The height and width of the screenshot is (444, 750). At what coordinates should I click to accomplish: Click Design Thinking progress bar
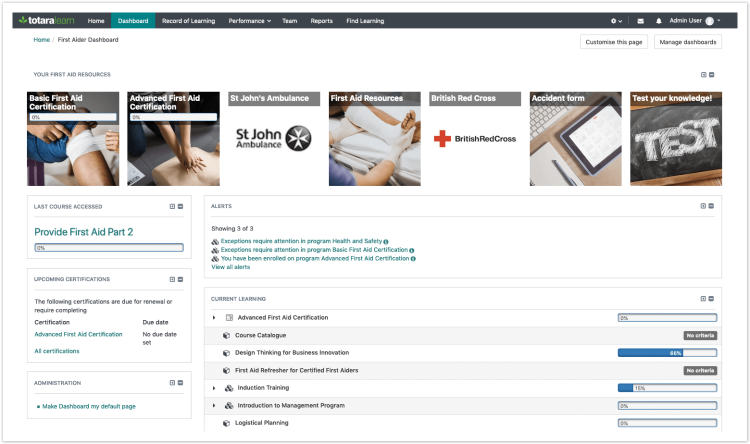pos(667,353)
